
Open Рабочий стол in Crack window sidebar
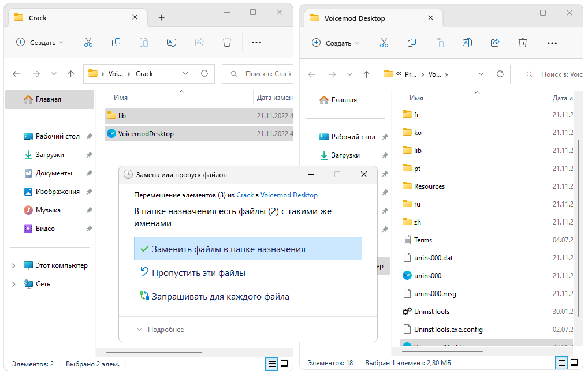point(52,136)
